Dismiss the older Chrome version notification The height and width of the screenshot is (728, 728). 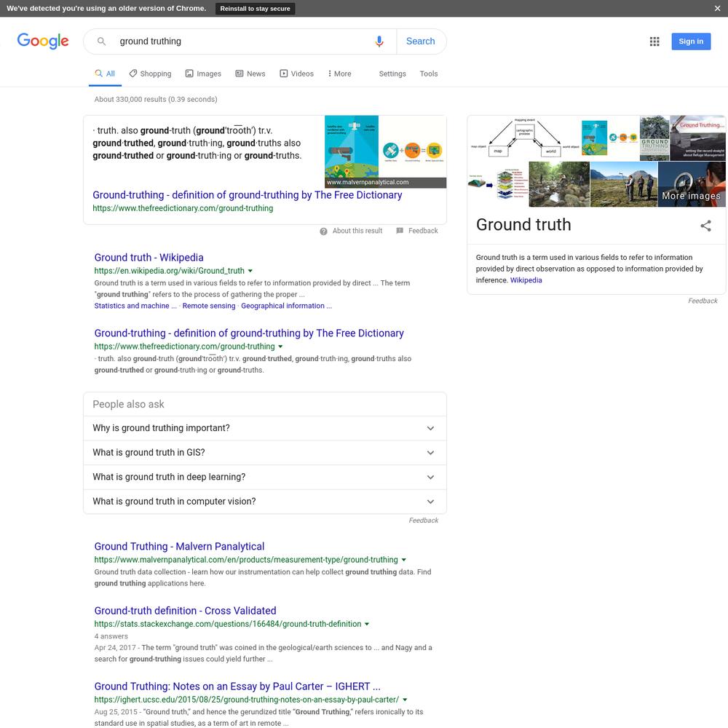[717, 8]
